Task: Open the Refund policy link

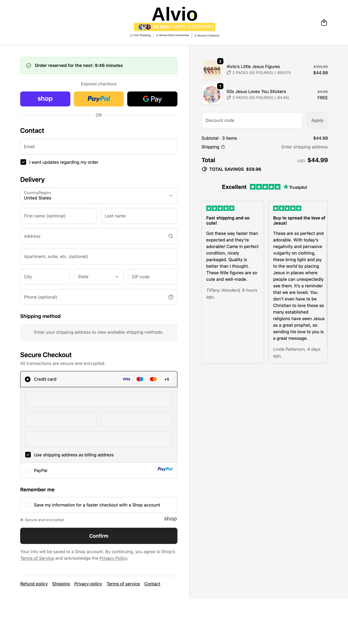Action: (34, 583)
